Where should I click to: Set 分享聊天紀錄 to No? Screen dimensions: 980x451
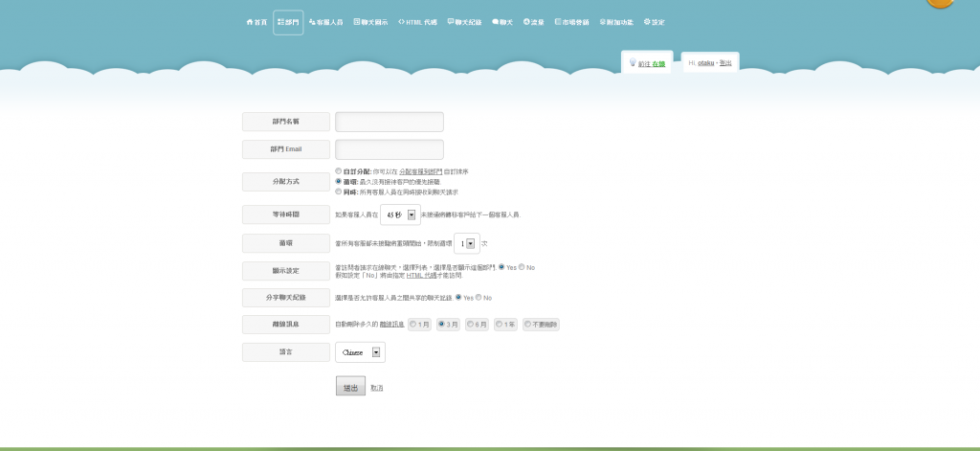[x=479, y=297]
